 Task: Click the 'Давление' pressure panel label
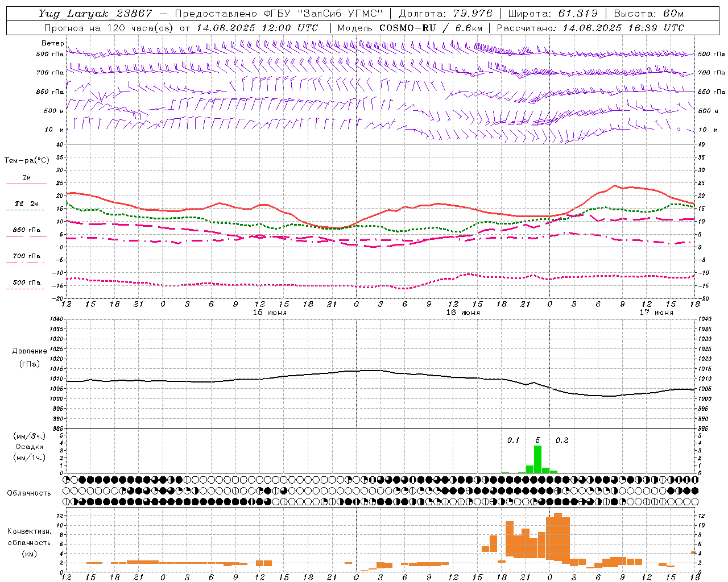pyautogui.click(x=30, y=351)
